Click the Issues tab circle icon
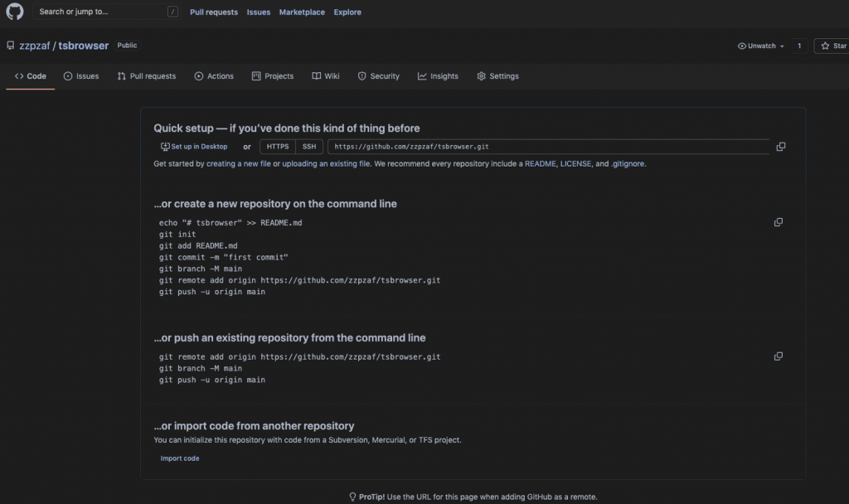Screen dimensions: 849x504 click(x=68, y=76)
